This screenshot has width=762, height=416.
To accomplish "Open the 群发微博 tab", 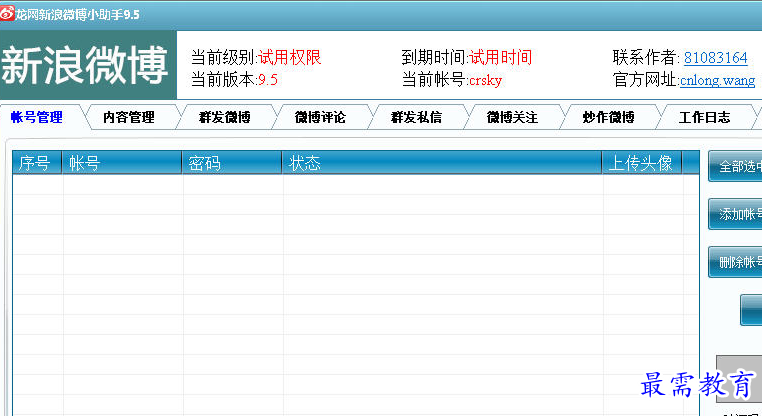I will pos(225,117).
